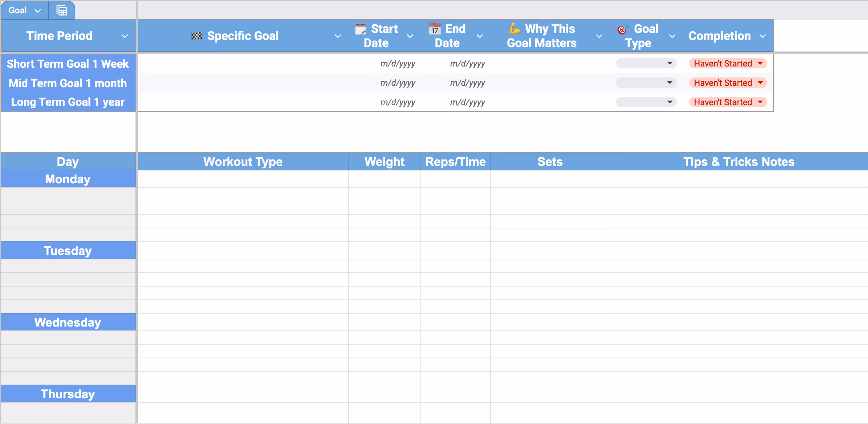
Task: Open Goal Type dropdown for Long Term row
Action: point(669,102)
